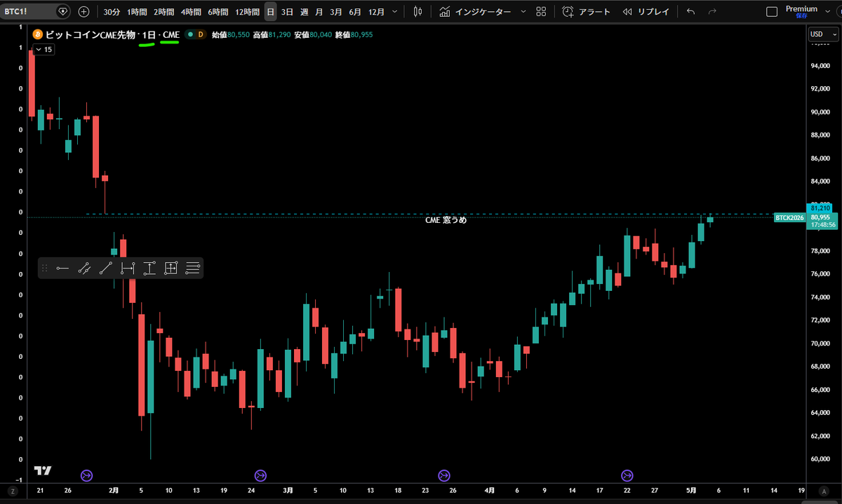Switch to the 6時間 timeframe
Screen dimensions: 842x504
tap(218, 12)
